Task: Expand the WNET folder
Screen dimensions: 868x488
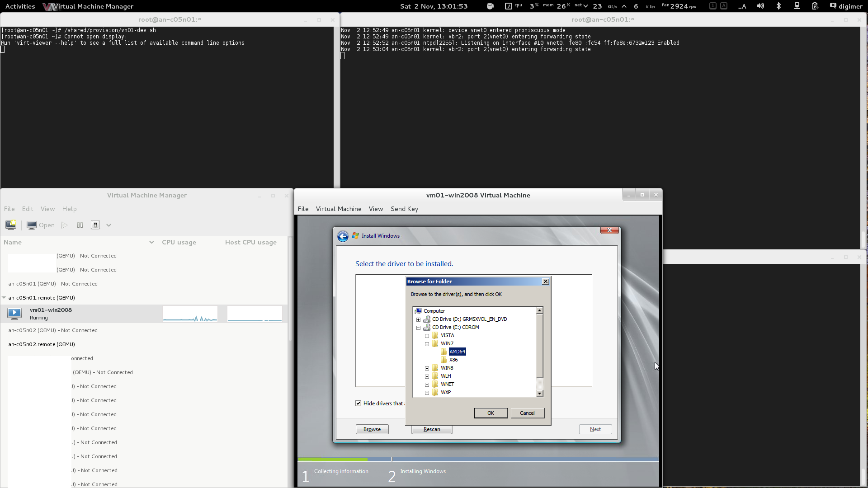Action: pos(427,385)
